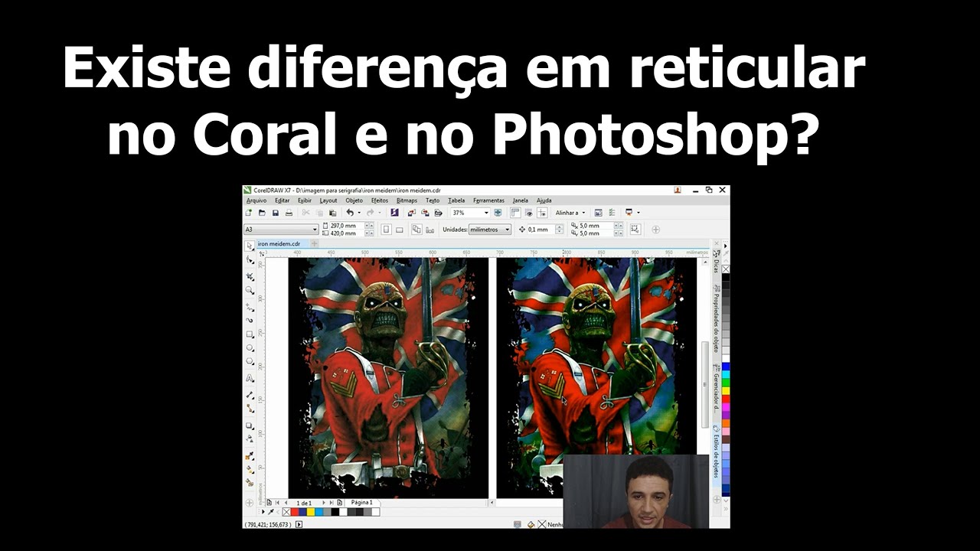Click the Paste clipboard icon

pyautogui.click(x=332, y=213)
